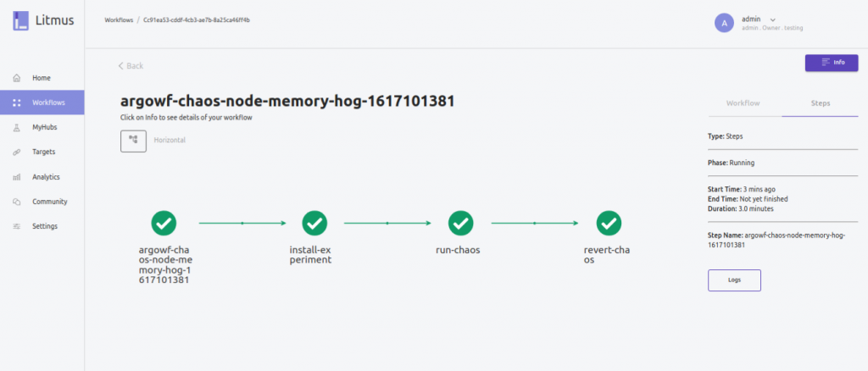Click the admin avatar circle
Image resolution: width=868 pixels, height=371 pixels.
[724, 23]
